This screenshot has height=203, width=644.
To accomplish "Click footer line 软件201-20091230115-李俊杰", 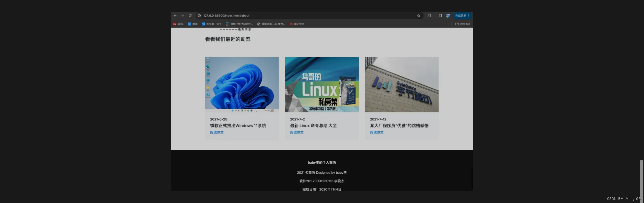I will pyautogui.click(x=322, y=181).
